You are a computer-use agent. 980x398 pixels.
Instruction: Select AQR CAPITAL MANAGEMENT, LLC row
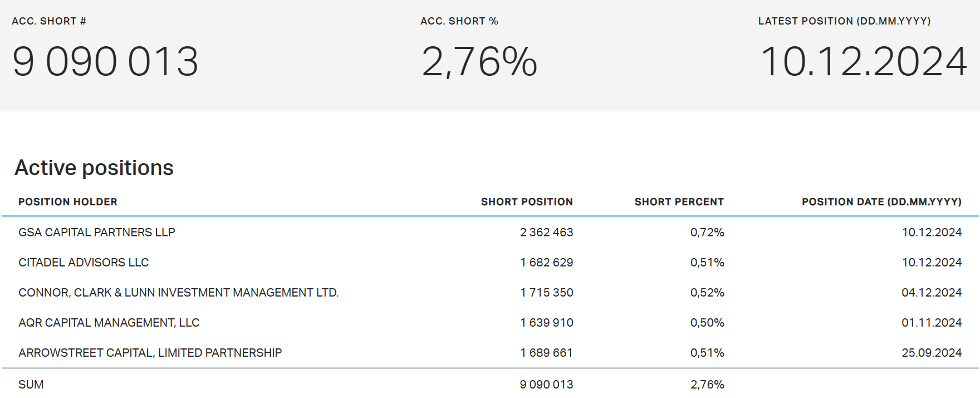click(x=490, y=323)
